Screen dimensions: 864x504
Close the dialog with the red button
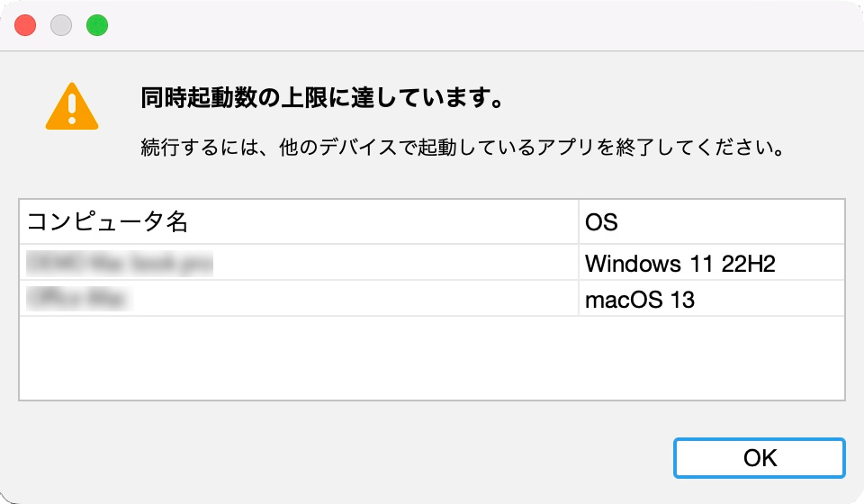point(25,25)
